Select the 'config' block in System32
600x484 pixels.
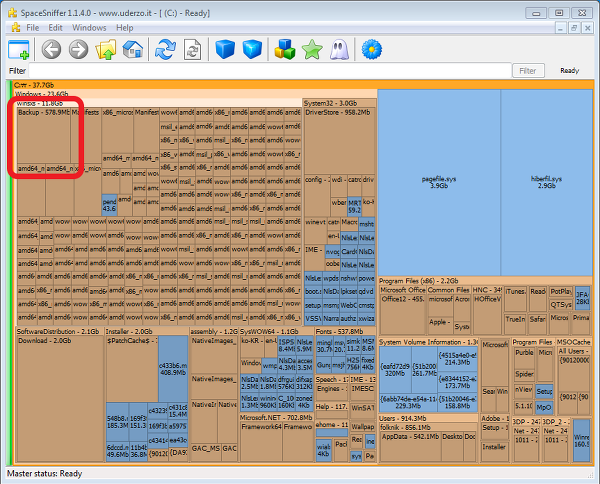click(317, 196)
